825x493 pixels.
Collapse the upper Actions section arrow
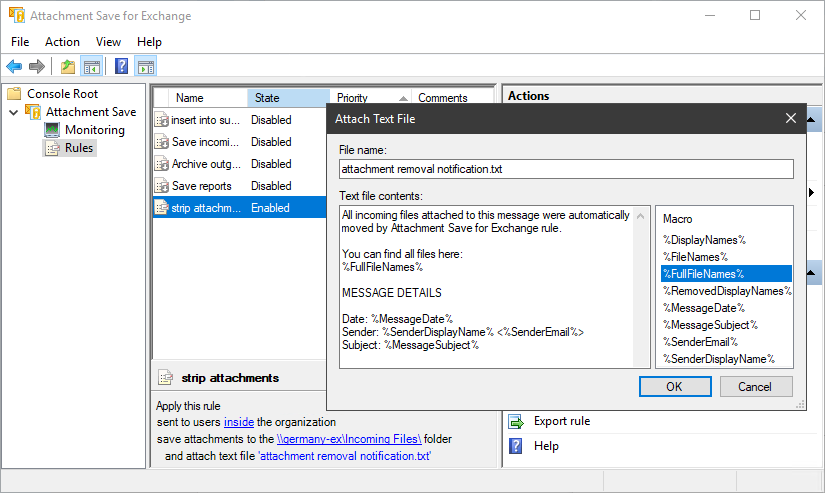(811, 120)
